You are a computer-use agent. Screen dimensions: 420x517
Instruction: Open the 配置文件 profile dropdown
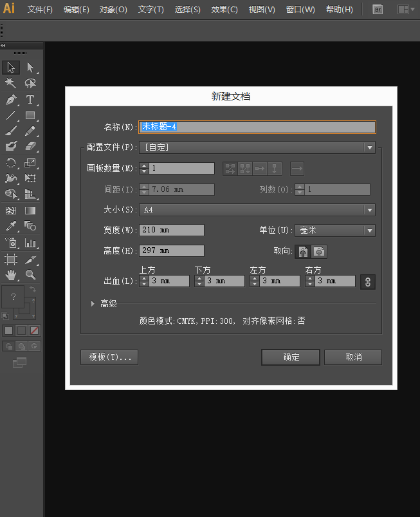(x=257, y=147)
